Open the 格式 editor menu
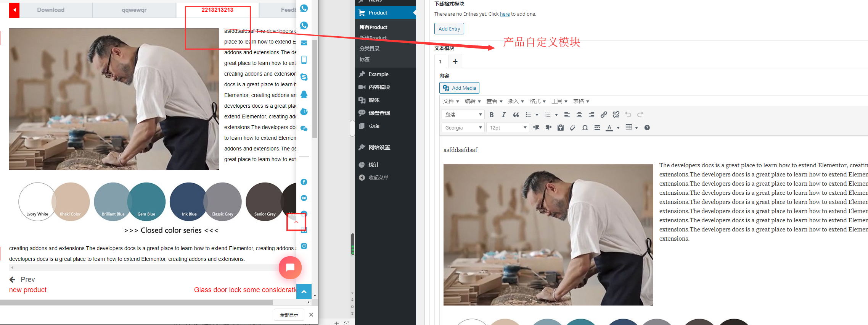The image size is (868, 325). click(x=538, y=101)
